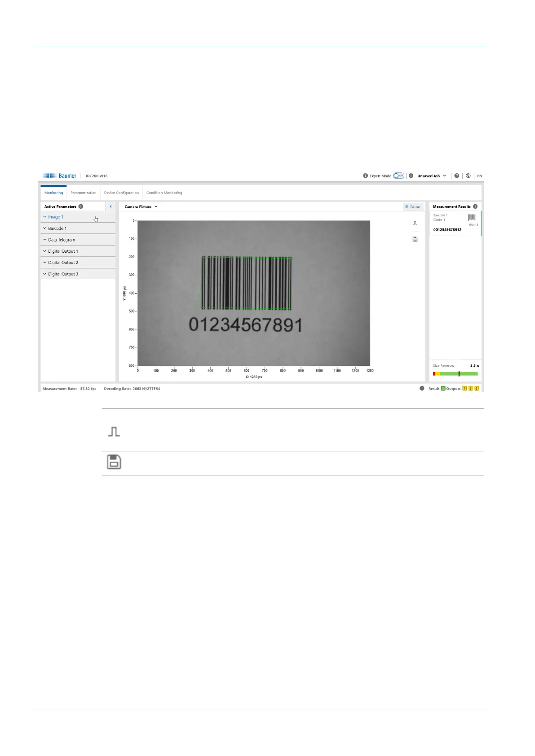
Task: Click the info icon in the bottom status bar
Action: point(422,388)
